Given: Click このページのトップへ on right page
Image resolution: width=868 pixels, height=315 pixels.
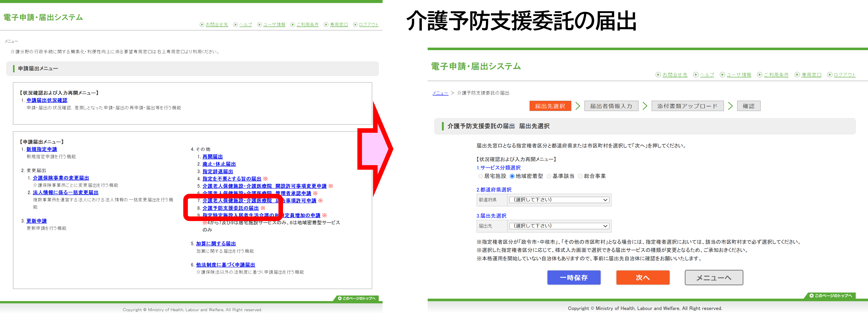Looking at the screenshot, I should coord(831,296).
